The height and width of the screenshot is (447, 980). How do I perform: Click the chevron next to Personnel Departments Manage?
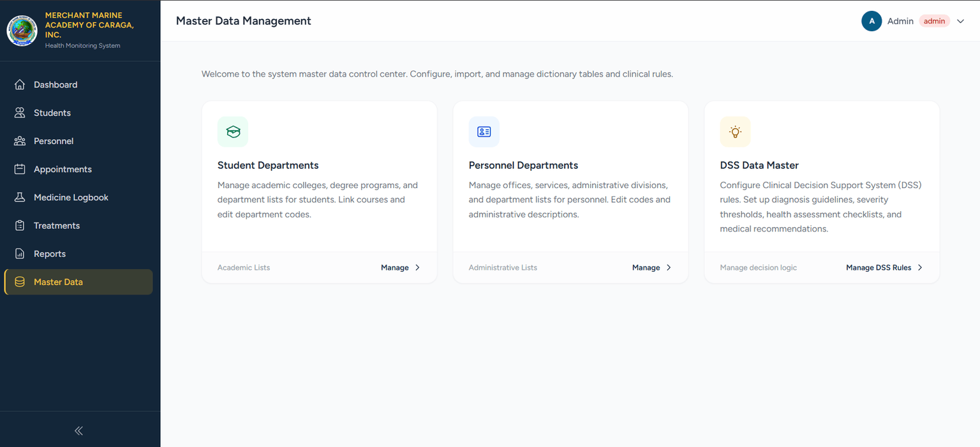(x=669, y=268)
